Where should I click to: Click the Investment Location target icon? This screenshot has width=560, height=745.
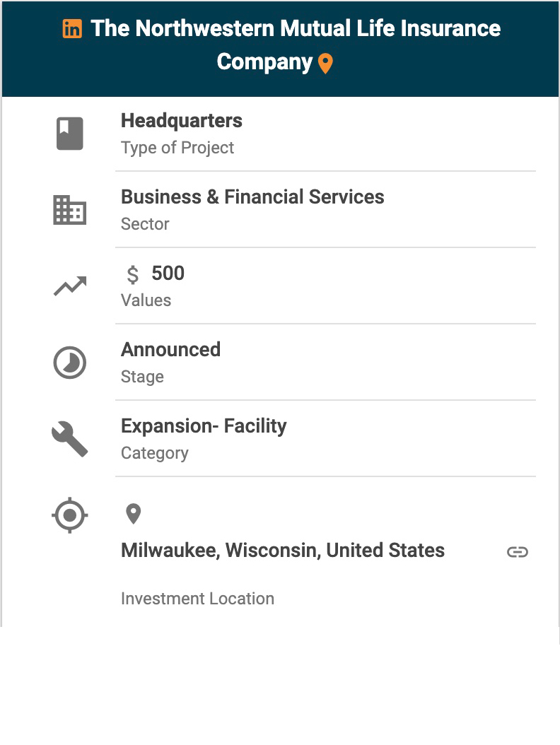69,515
